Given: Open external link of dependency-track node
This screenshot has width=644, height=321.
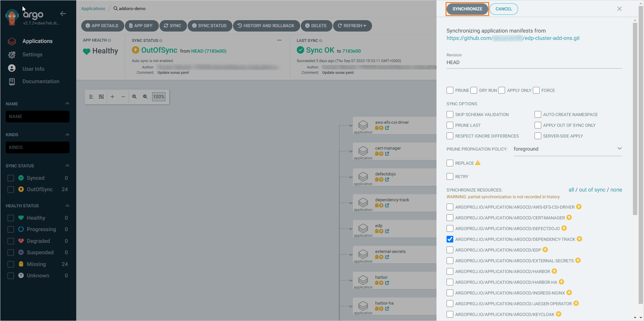Looking at the screenshot, I should 387,205.
